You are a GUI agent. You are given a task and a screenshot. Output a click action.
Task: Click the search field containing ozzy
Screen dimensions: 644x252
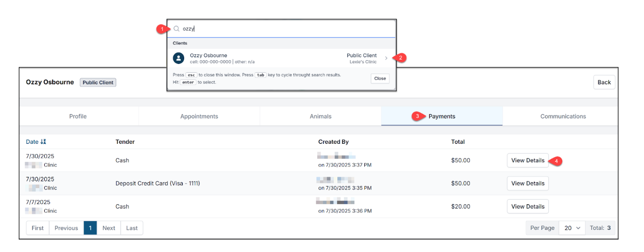(x=284, y=29)
